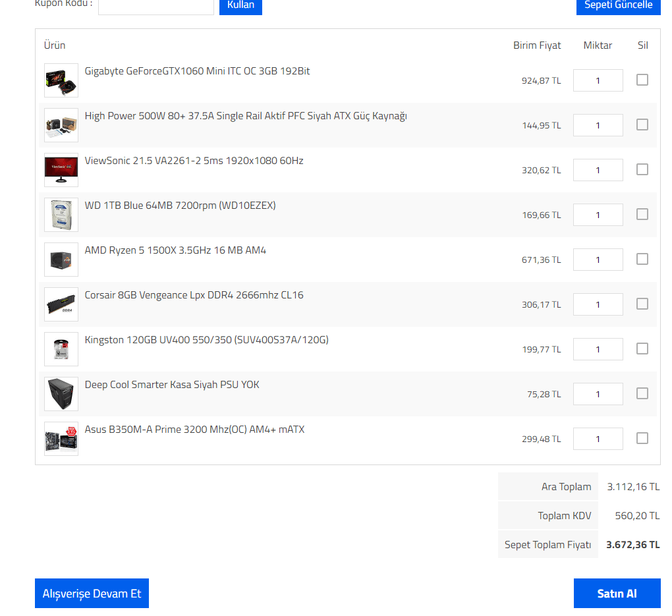This screenshot has width=672, height=616.
Task: Select the Toplam KDV 560,20 TL value
Action: (x=637, y=516)
